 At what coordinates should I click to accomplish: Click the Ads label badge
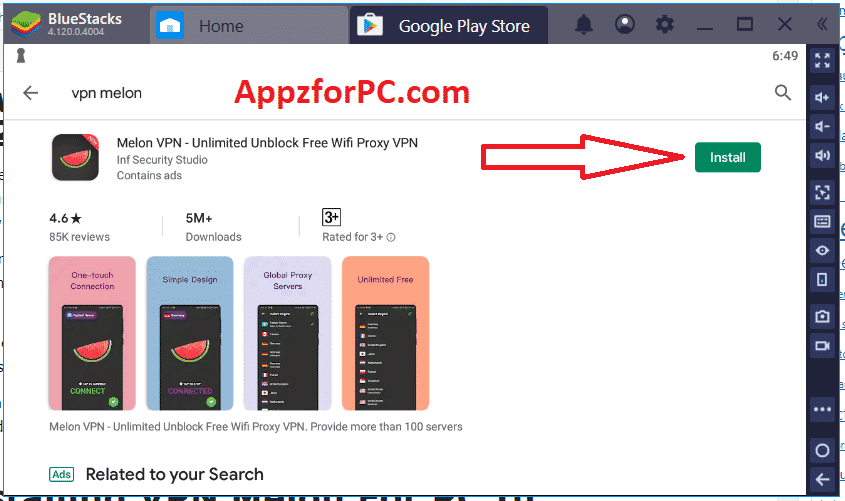tap(61, 474)
